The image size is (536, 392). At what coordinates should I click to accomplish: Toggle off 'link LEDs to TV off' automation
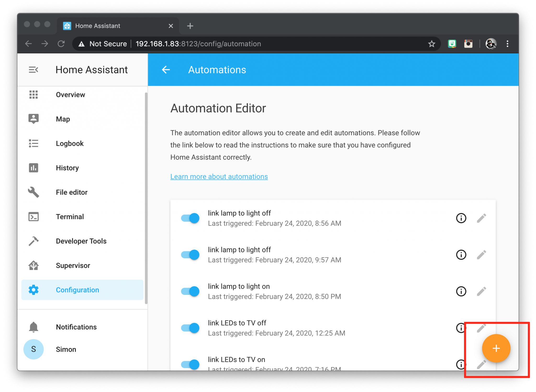[x=190, y=328]
